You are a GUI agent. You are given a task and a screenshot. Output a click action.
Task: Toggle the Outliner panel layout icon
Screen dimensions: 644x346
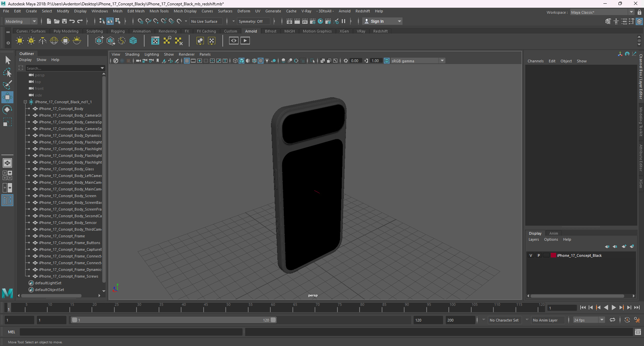click(x=7, y=200)
